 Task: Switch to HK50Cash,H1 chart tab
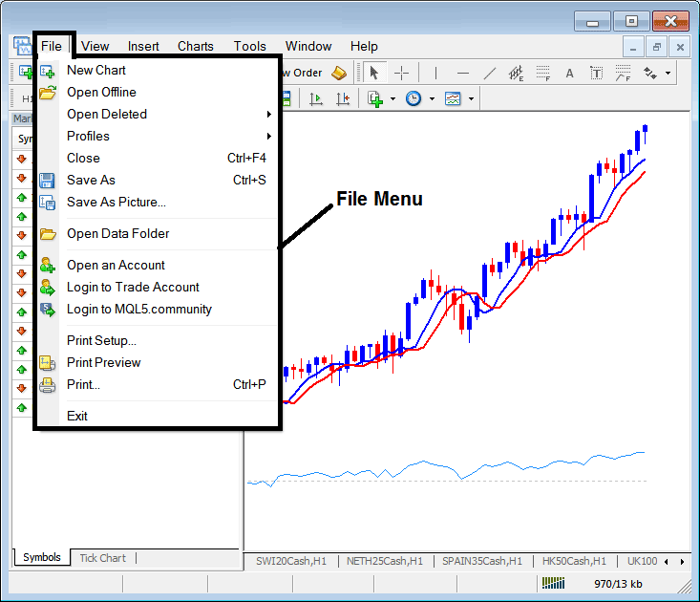tap(575, 561)
